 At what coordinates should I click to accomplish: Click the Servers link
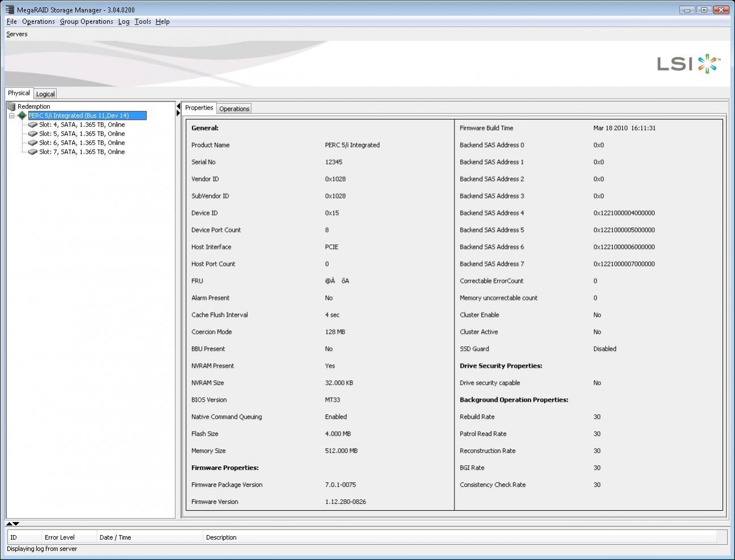[x=17, y=34]
